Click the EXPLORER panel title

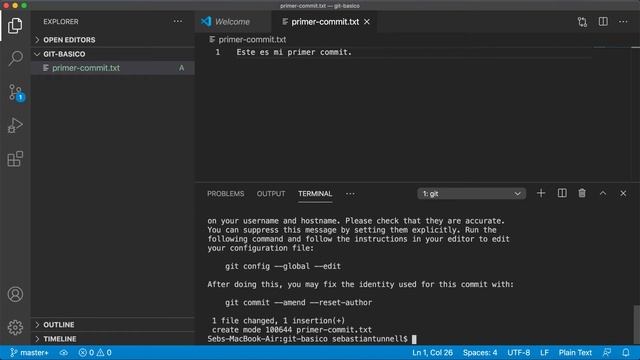[x=61, y=22]
